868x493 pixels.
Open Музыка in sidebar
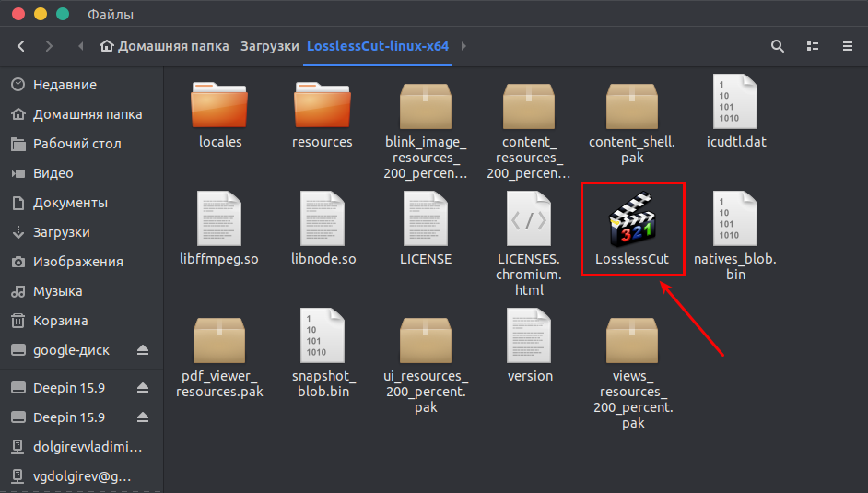[x=82, y=291]
